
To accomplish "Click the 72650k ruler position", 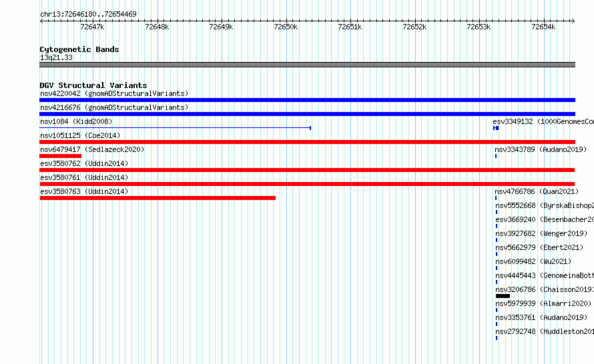I will [286, 27].
